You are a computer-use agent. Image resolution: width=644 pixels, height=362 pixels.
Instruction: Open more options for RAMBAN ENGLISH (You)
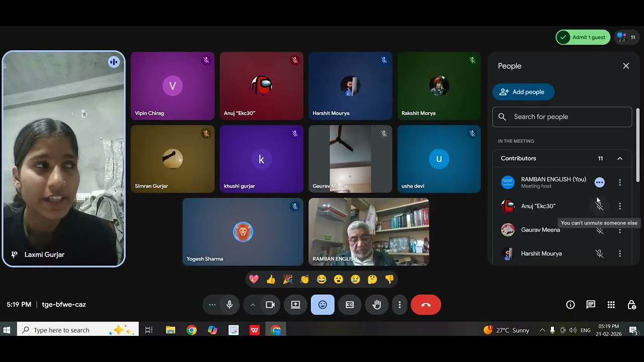tap(620, 183)
